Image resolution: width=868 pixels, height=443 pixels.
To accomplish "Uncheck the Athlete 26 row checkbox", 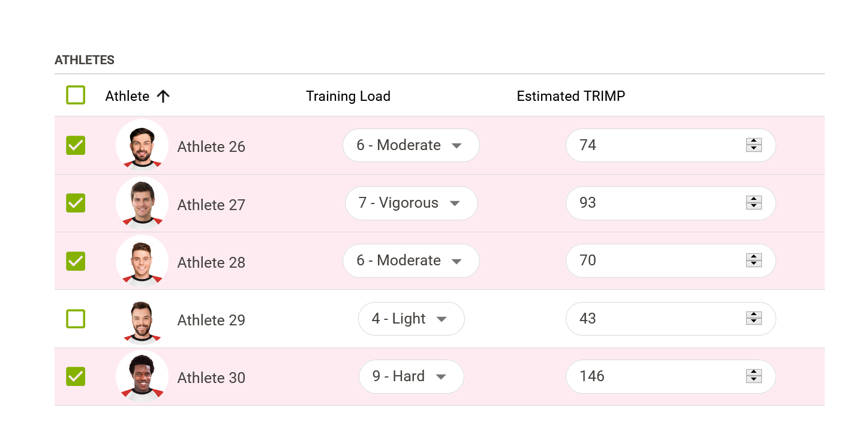I will point(76,145).
